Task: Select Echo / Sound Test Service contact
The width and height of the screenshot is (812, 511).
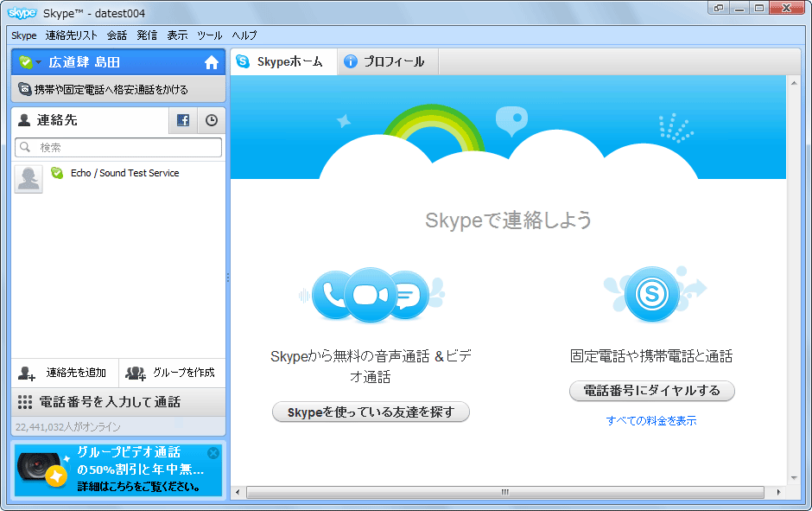Action: click(x=118, y=179)
